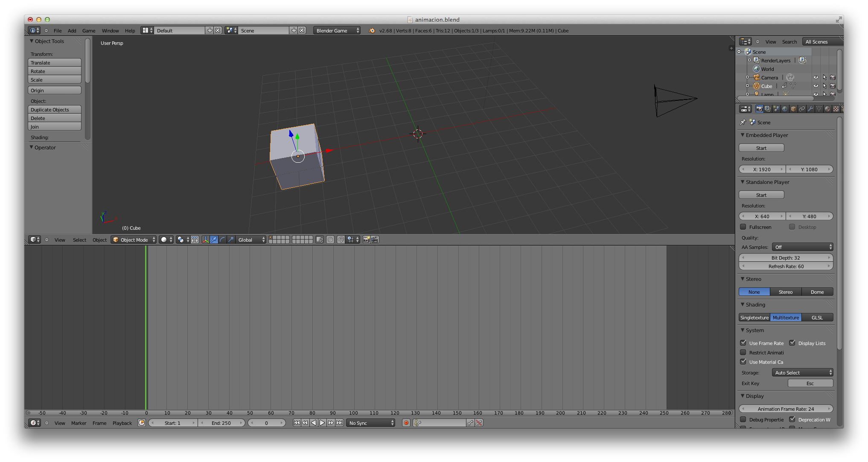Open the World properties tab icon
This screenshot has width=868, height=462.
(x=785, y=109)
